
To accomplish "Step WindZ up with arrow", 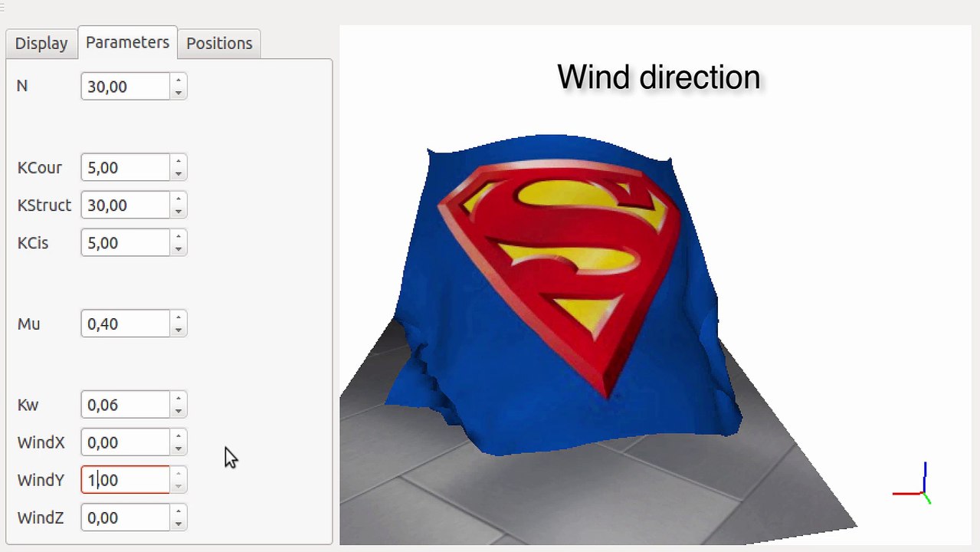I will pos(178,511).
